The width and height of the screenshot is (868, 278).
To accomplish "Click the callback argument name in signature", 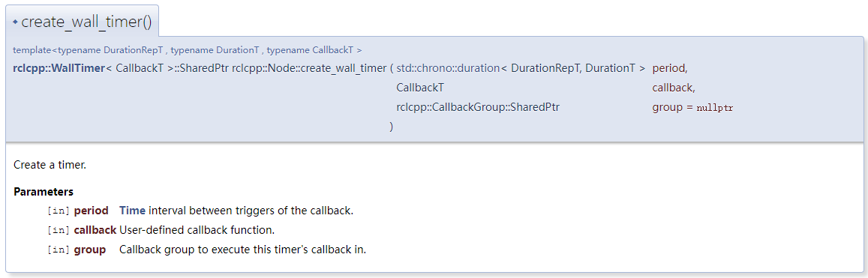I will coord(674,88).
